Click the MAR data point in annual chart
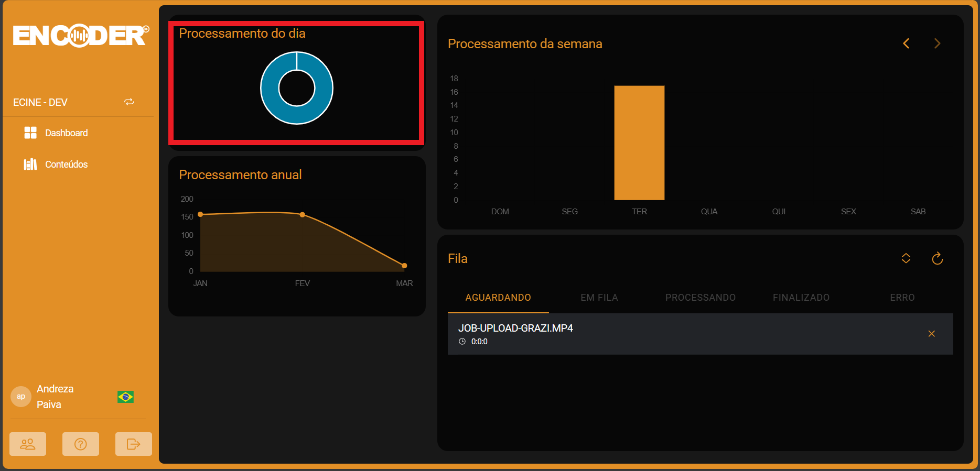This screenshot has width=980, height=471. tap(404, 266)
